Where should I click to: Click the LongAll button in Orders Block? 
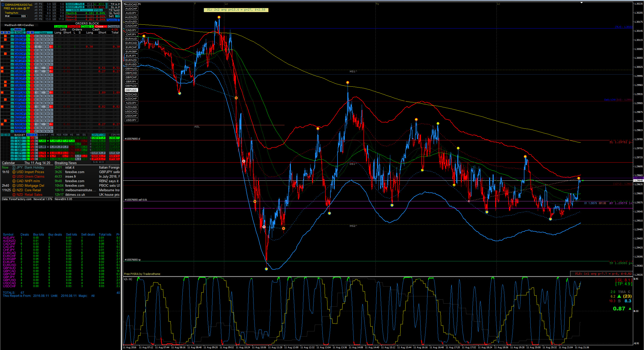pos(61,26)
